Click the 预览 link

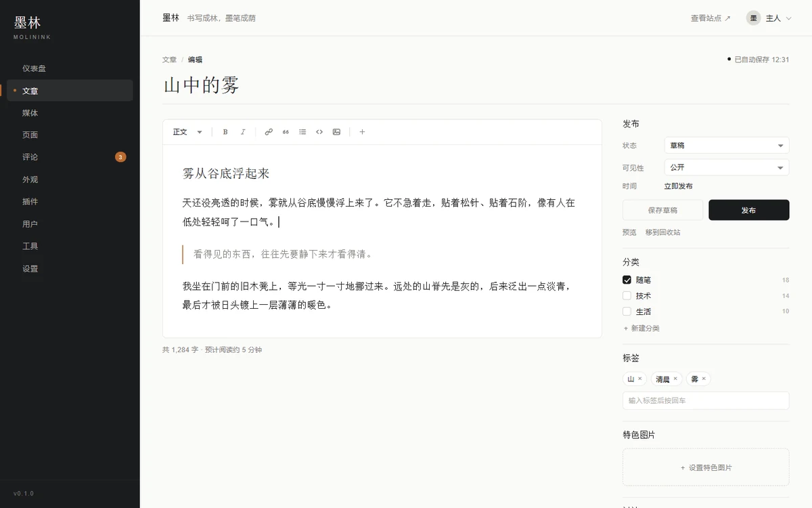(629, 232)
